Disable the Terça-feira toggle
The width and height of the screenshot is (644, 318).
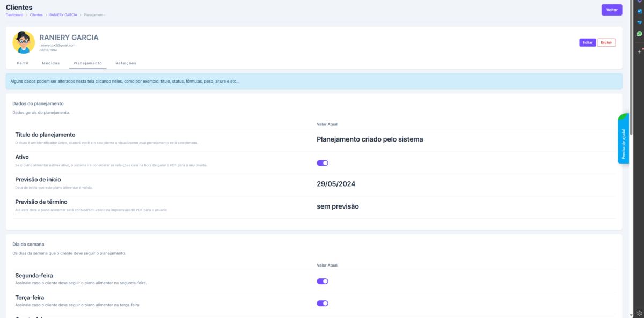click(323, 303)
